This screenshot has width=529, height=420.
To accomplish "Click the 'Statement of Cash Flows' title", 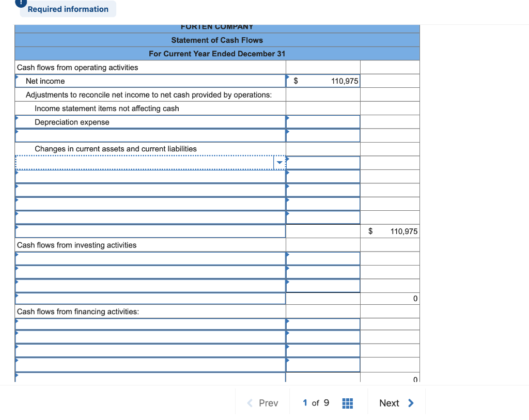I will (217, 40).
